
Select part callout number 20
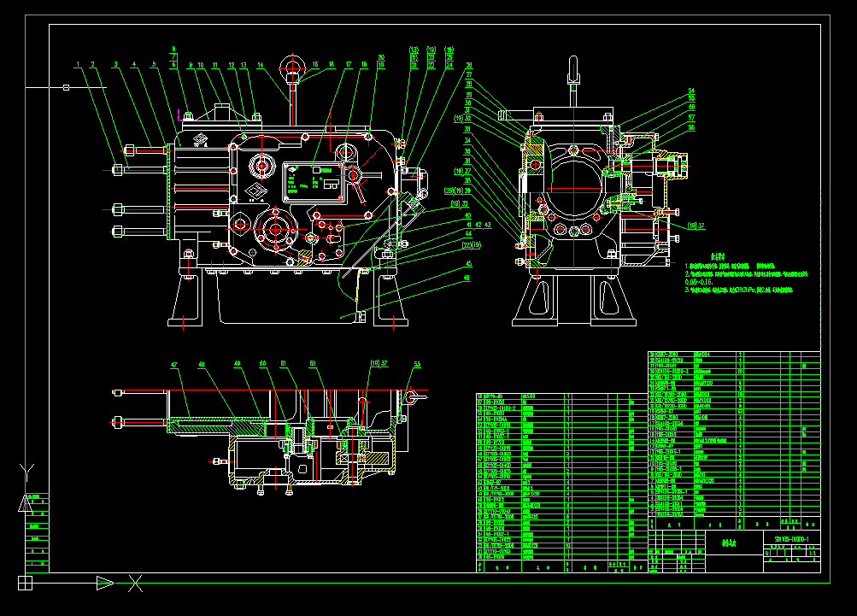click(x=381, y=57)
